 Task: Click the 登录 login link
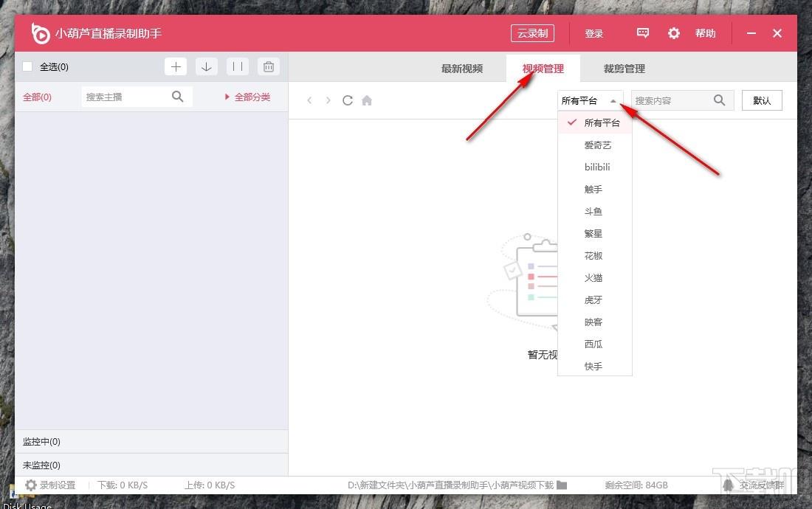[594, 34]
